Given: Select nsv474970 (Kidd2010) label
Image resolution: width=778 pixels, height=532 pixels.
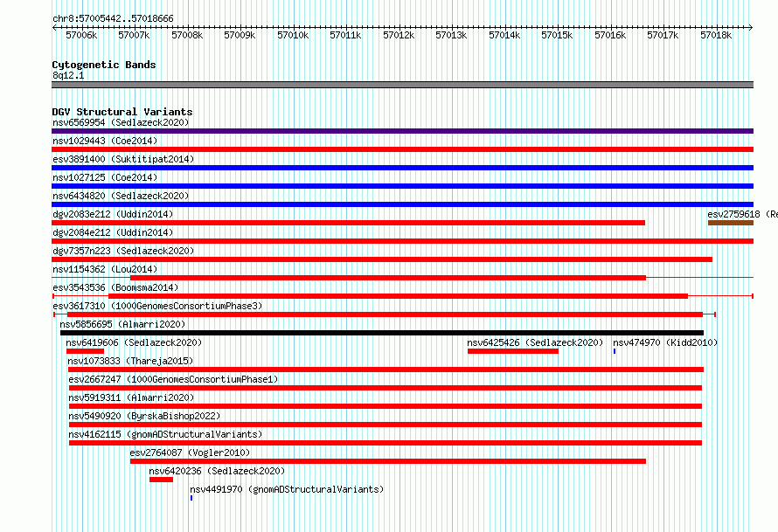Looking at the screenshot, I should coord(665,342).
